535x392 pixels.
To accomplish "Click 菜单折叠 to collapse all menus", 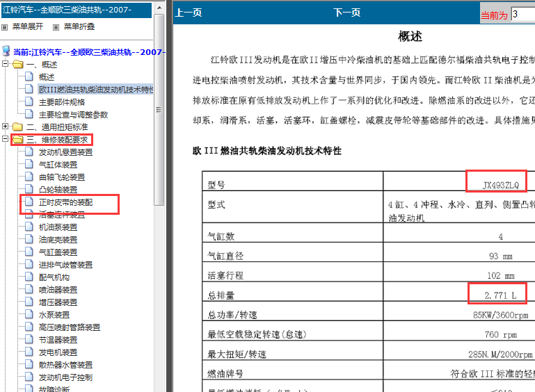I will [x=79, y=26].
